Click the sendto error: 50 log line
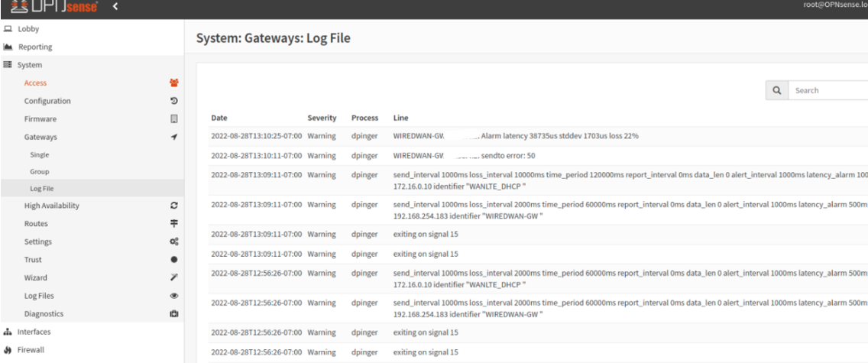This screenshot has height=363, width=868. [x=464, y=155]
